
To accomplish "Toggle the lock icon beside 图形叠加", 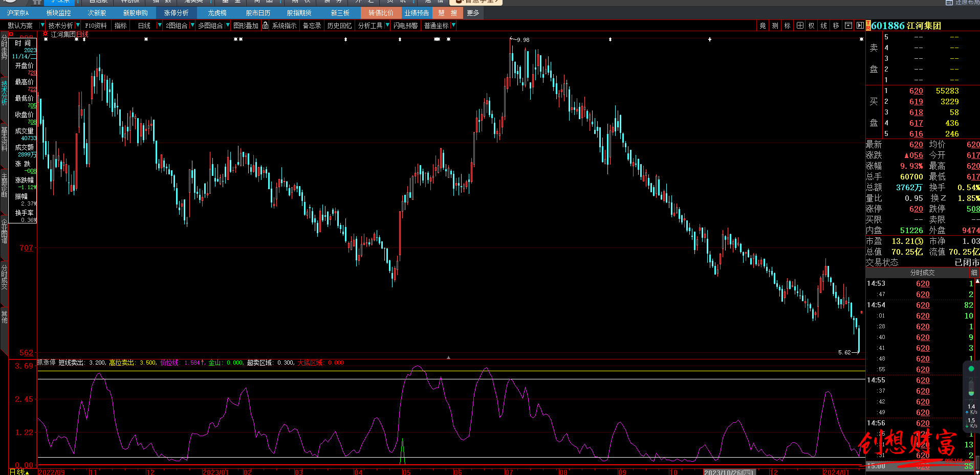I will 265,26.
